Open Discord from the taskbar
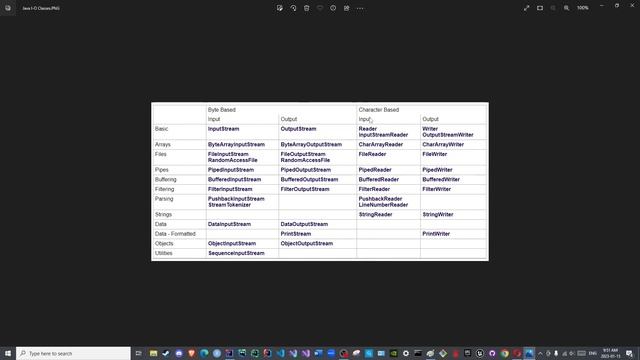Viewport: 640px width, 360px height. [x=179, y=353]
